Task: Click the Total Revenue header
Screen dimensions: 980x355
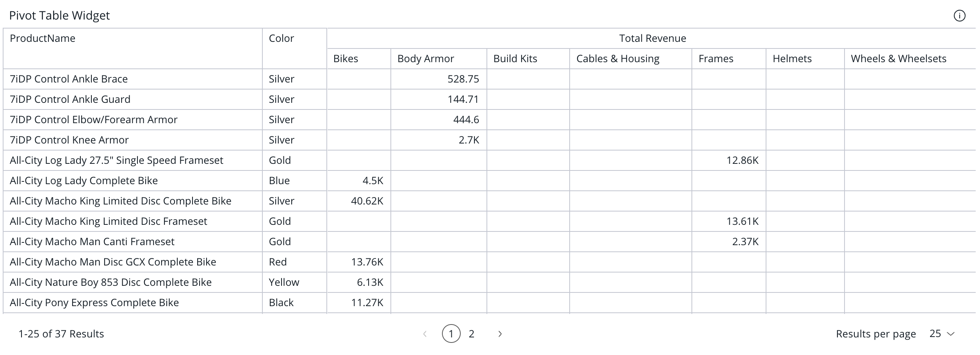Action: (652, 38)
